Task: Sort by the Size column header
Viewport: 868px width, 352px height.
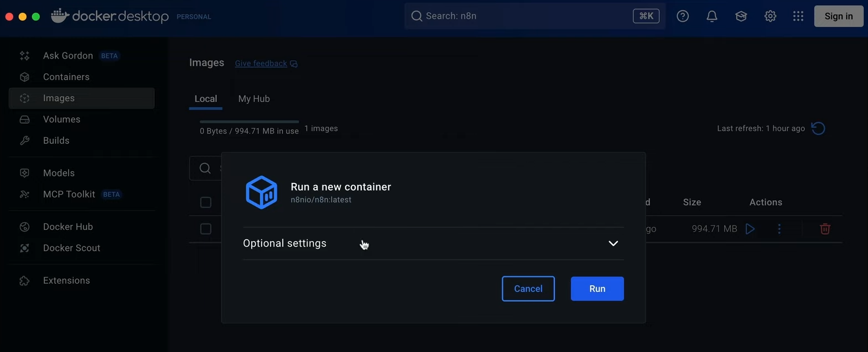Action: pos(692,202)
